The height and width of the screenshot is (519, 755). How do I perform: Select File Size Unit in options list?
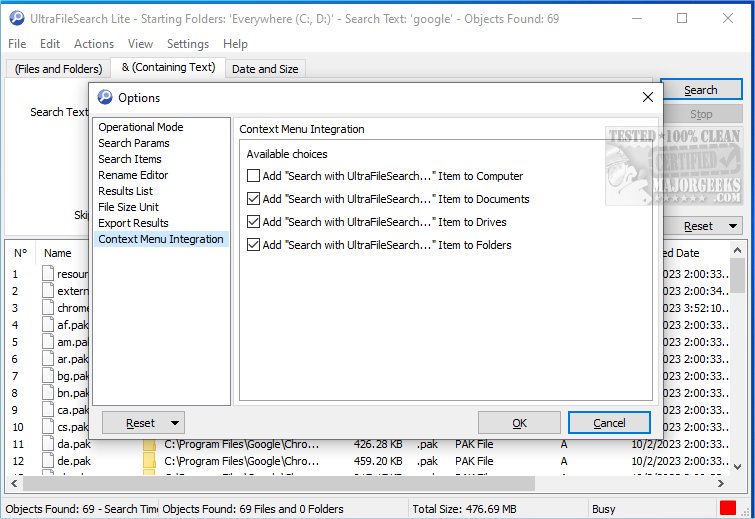click(x=128, y=207)
